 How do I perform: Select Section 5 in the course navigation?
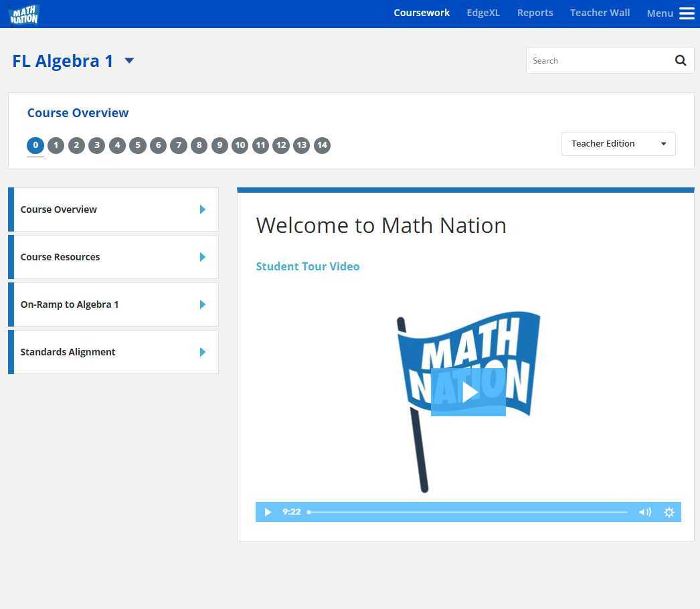[138, 145]
